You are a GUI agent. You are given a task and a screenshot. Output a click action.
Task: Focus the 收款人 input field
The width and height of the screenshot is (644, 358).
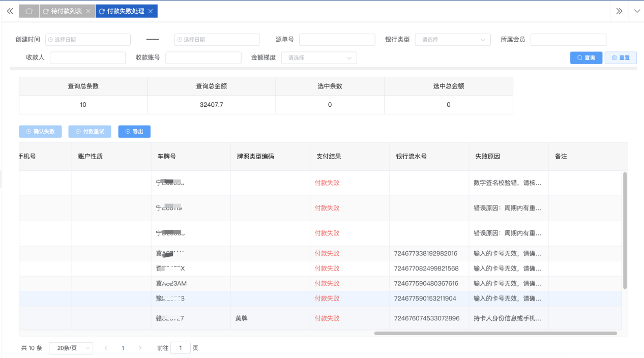coord(87,58)
